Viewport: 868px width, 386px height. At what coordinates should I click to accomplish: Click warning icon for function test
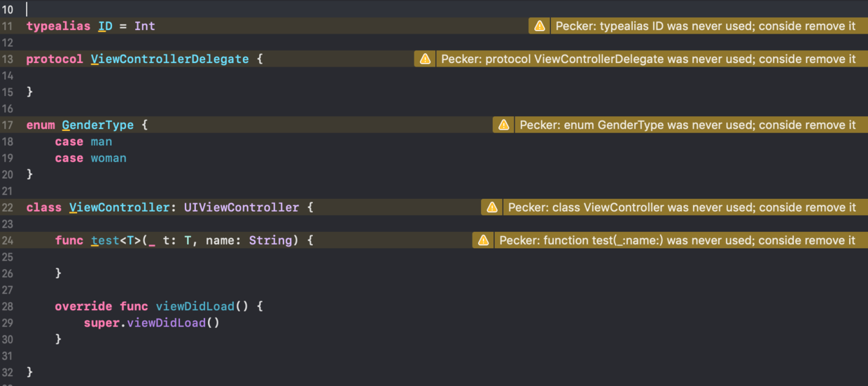tap(483, 240)
